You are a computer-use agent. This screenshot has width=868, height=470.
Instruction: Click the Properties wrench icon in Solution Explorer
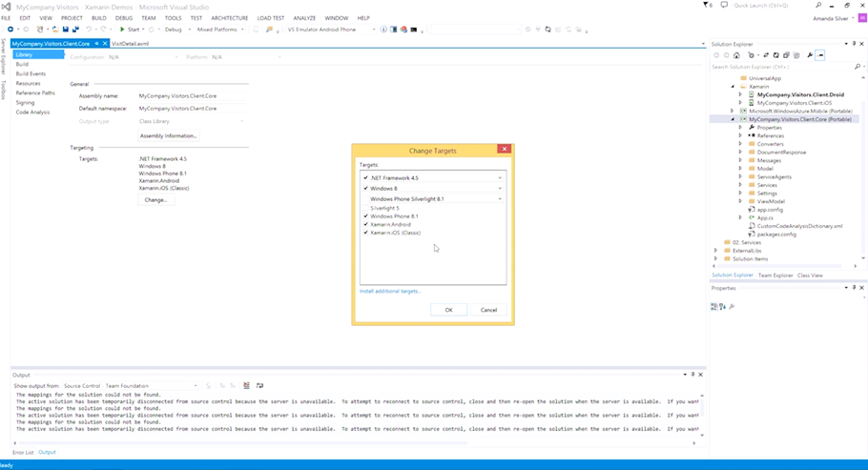[x=810, y=55]
